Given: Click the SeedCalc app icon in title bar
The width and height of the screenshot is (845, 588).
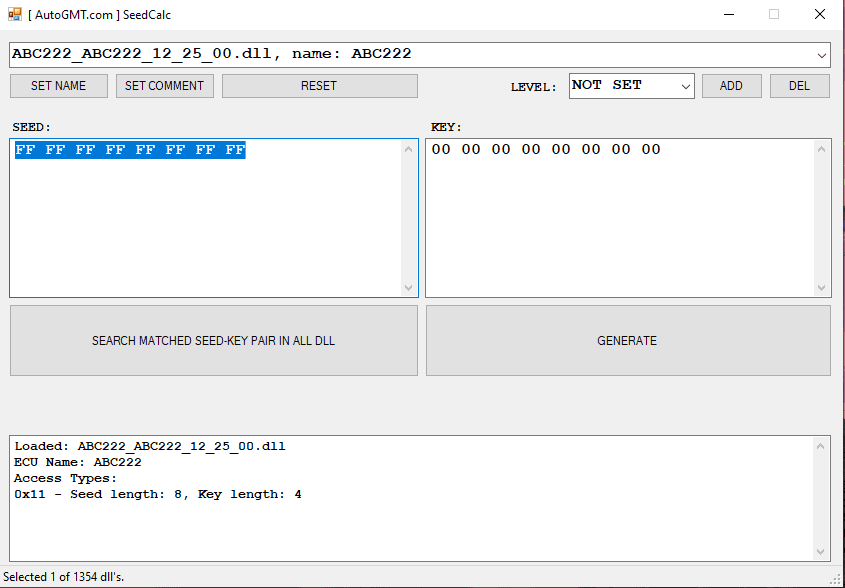Looking at the screenshot, I should (x=15, y=15).
